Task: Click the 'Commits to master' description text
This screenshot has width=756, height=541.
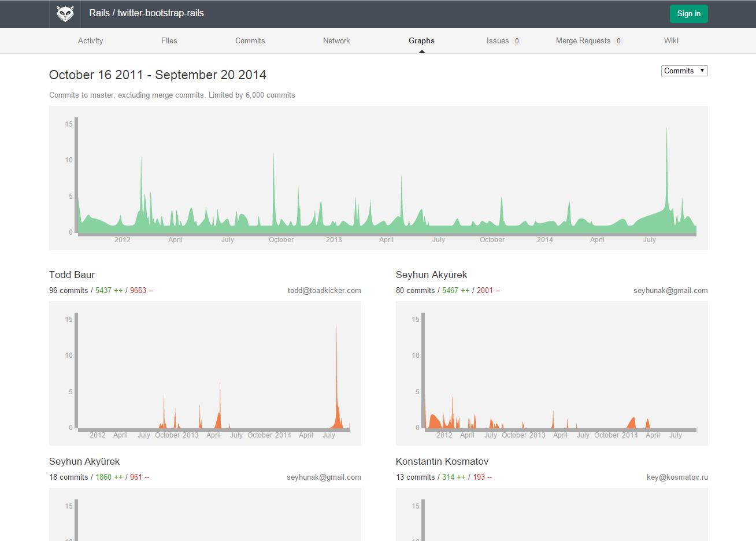Action: pos(172,95)
